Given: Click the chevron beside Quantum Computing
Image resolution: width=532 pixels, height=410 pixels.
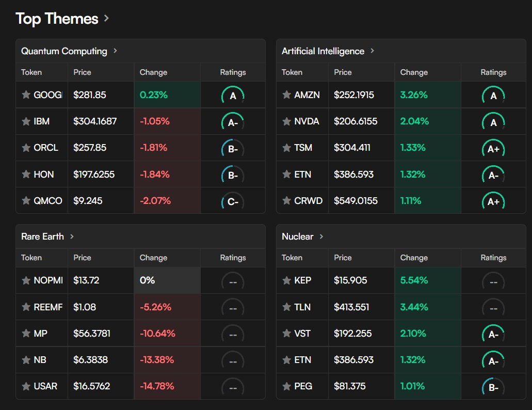Looking at the screenshot, I should coord(115,51).
